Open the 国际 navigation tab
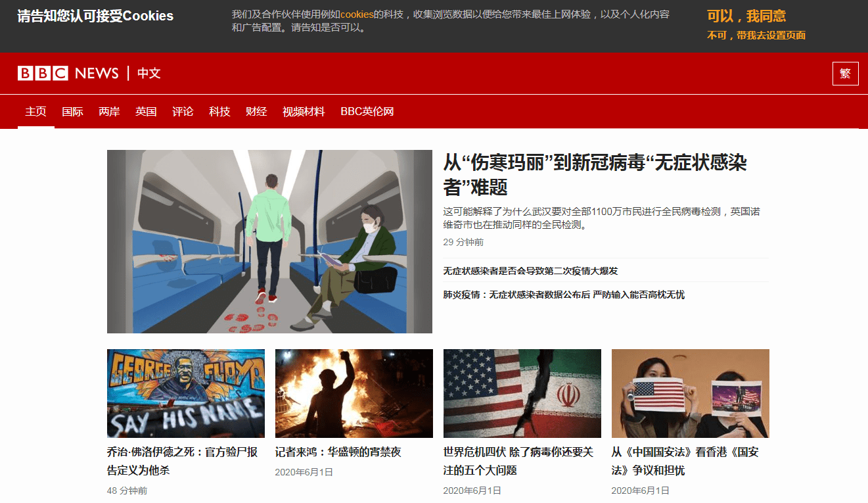This screenshot has width=868, height=503. (x=72, y=112)
